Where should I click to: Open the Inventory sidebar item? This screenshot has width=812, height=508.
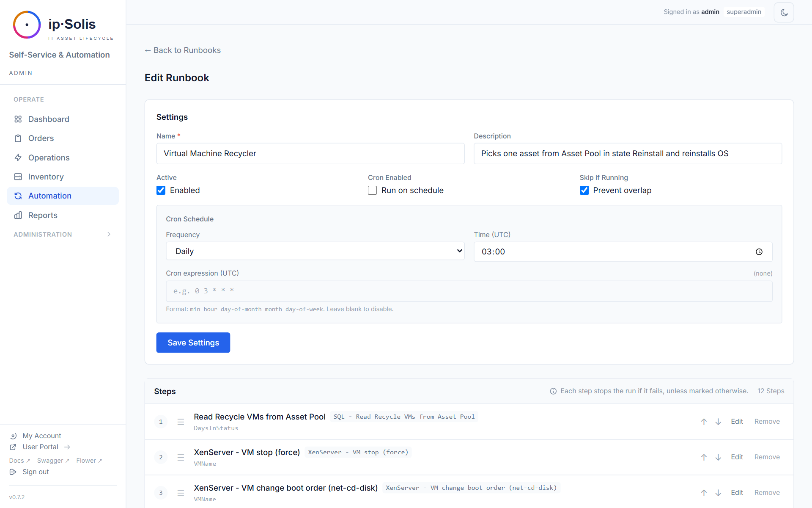click(63, 177)
